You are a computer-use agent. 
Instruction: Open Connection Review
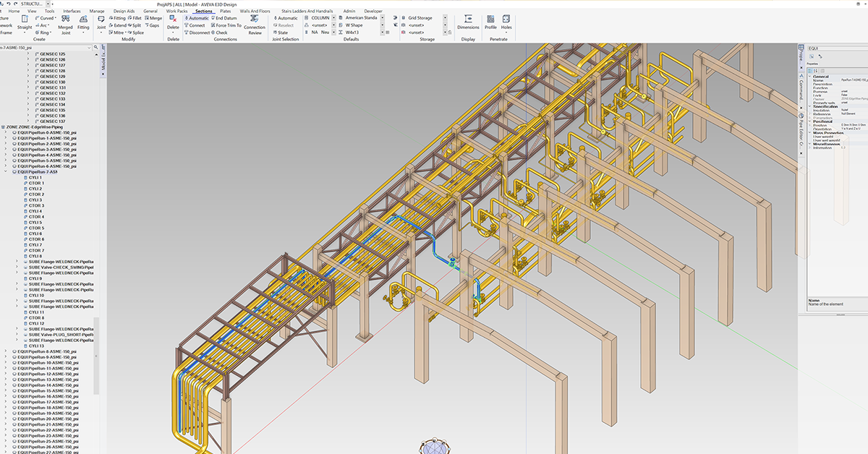point(255,25)
